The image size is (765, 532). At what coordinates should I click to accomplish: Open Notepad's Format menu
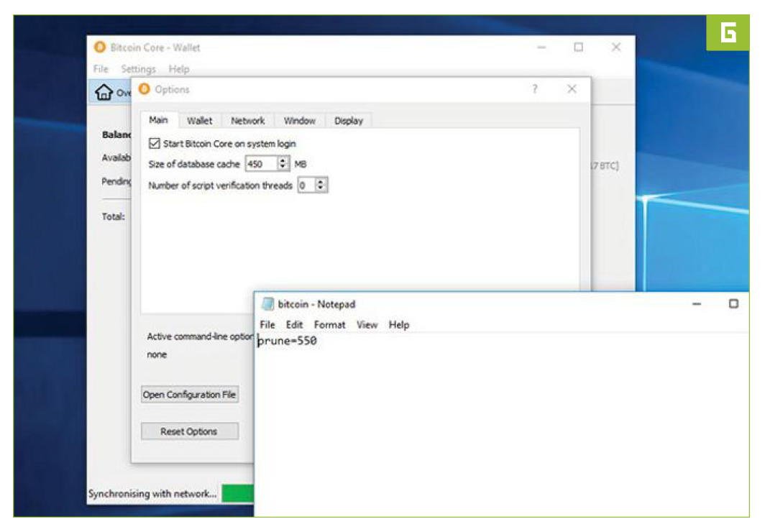331,324
